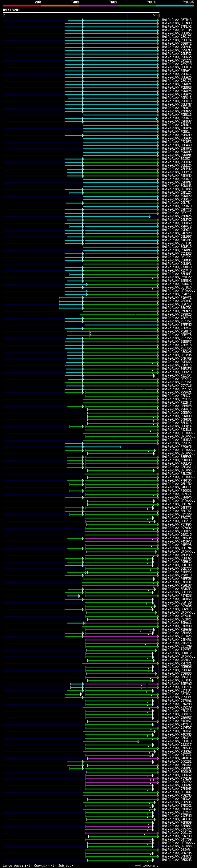This screenshot has height=868, width=197.
Task: Open hit UniRef100_C6TIQ5
Action: pyautogui.click(x=177, y=30)
